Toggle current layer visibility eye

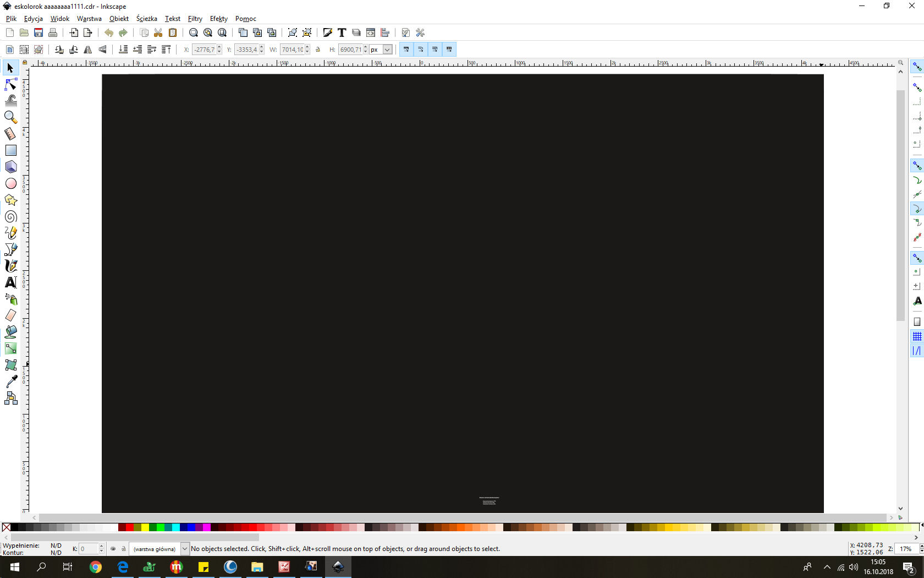coord(113,549)
